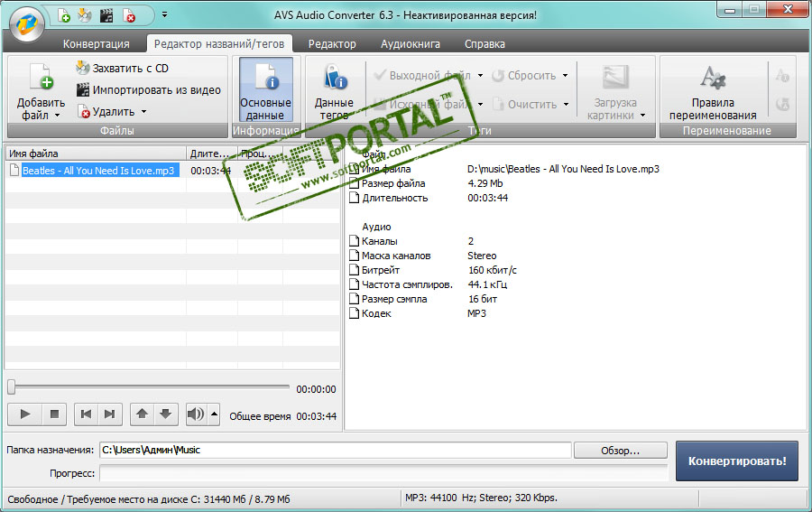The height and width of the screenshot is (512, 812).
Task: Open Правила переименования rename rules
Action: (x=713, y=91)
